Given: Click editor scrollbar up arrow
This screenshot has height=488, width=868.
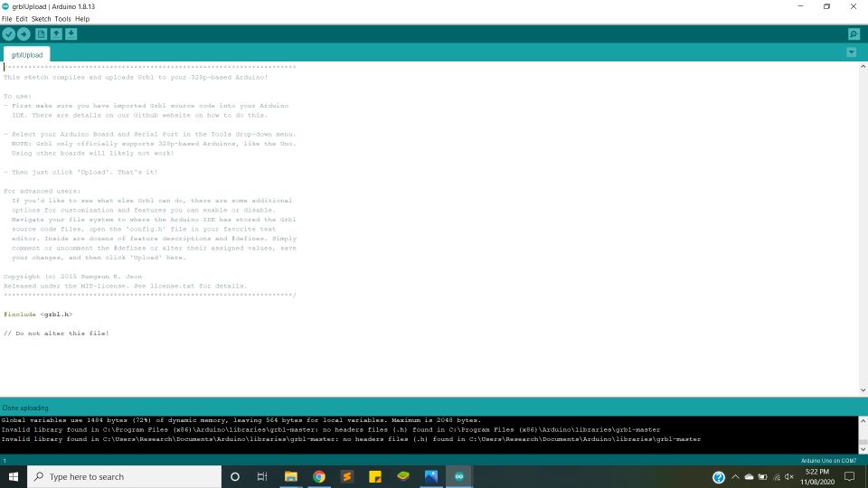Looking at the screenshot, I should tap(863, 66).
